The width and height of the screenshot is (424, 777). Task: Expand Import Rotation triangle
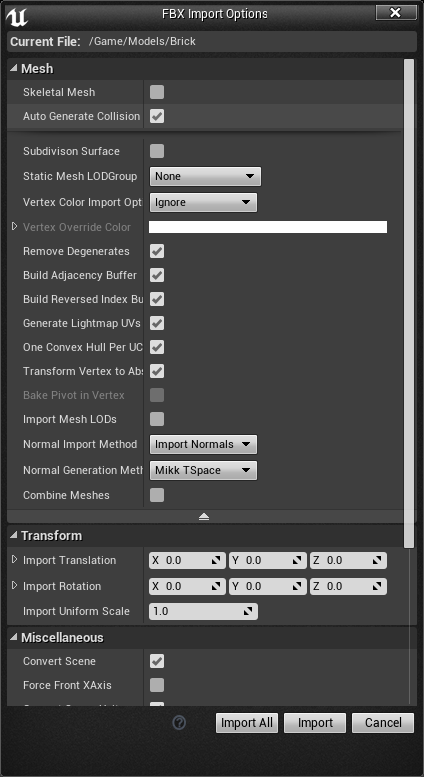click(x=14, y=585)
